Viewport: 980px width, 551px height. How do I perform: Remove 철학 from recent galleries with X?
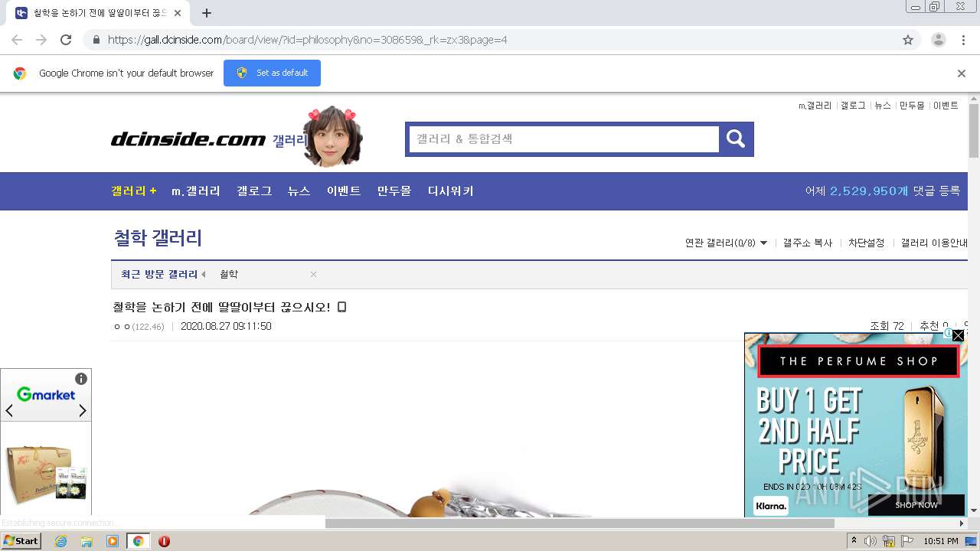click(313, 274)
